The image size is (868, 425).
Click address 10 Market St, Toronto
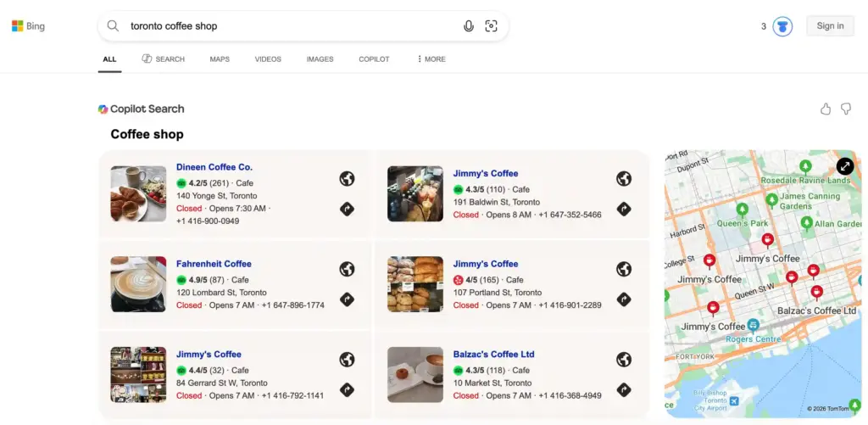click(492, 383)
